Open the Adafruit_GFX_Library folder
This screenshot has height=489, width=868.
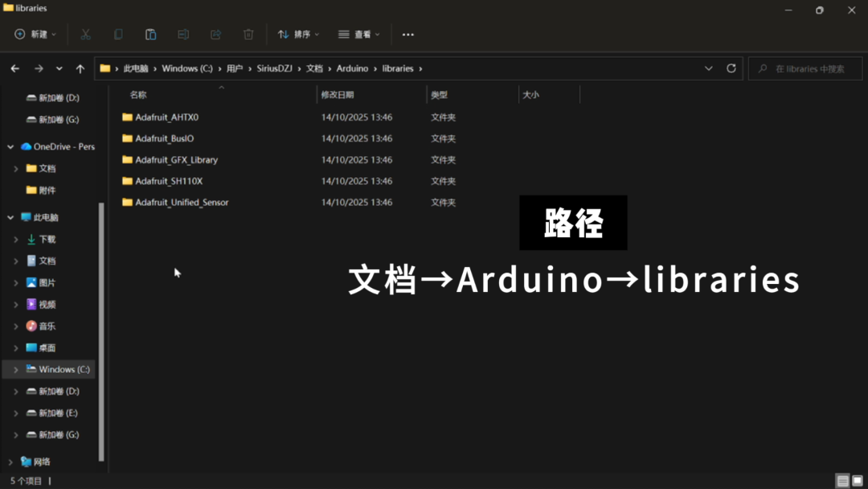tap(176, 159)
